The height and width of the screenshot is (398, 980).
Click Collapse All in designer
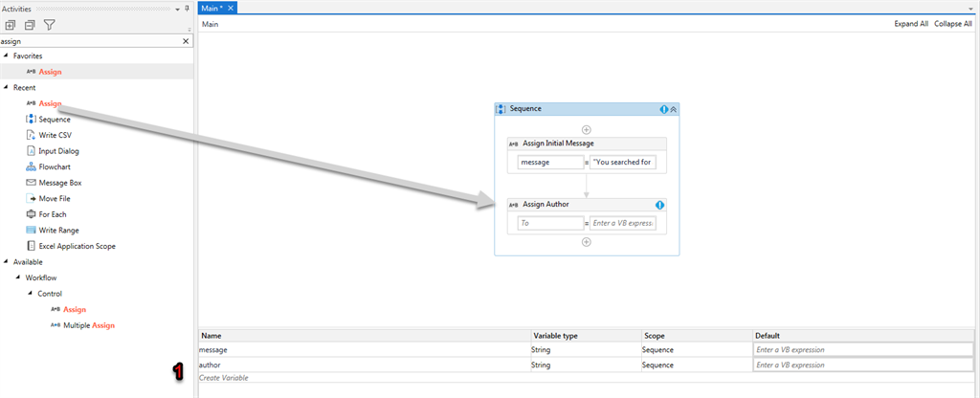[953, 24]
